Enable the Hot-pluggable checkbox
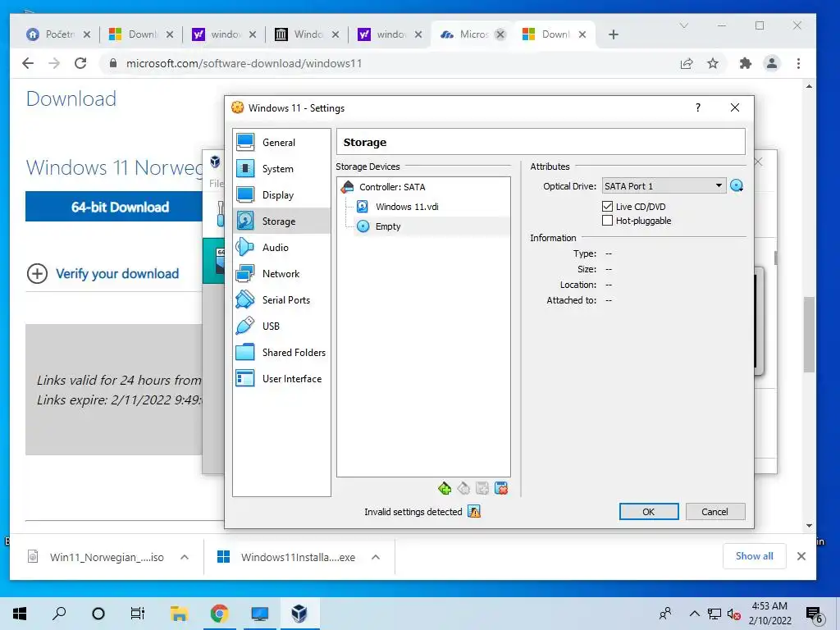This screenshot has width=840, height=630. 608,220
